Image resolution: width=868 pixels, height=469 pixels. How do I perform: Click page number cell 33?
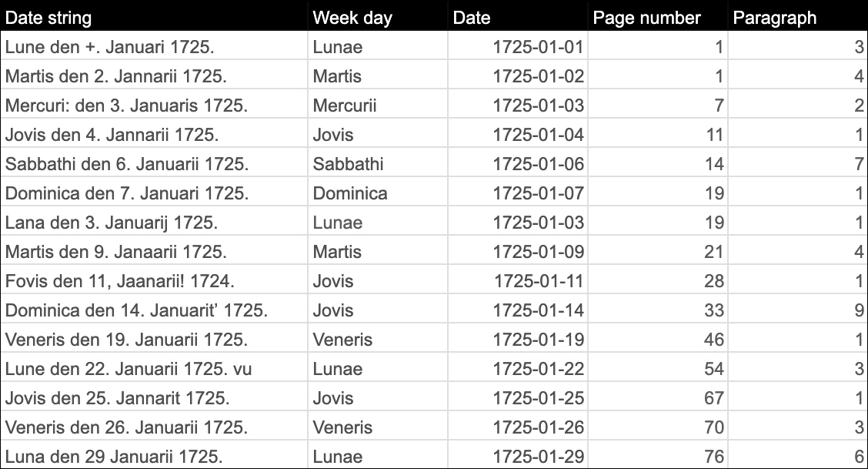point(657,310)
